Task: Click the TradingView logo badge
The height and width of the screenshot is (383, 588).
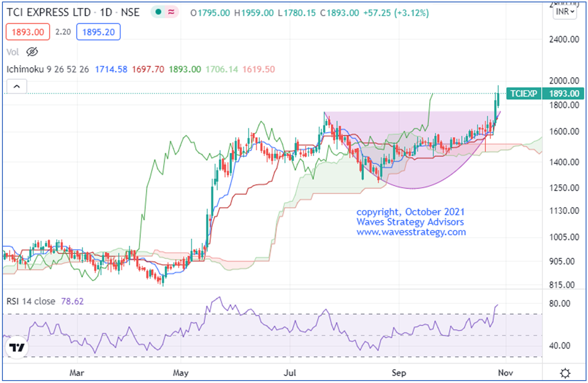Action: point(18,348)
